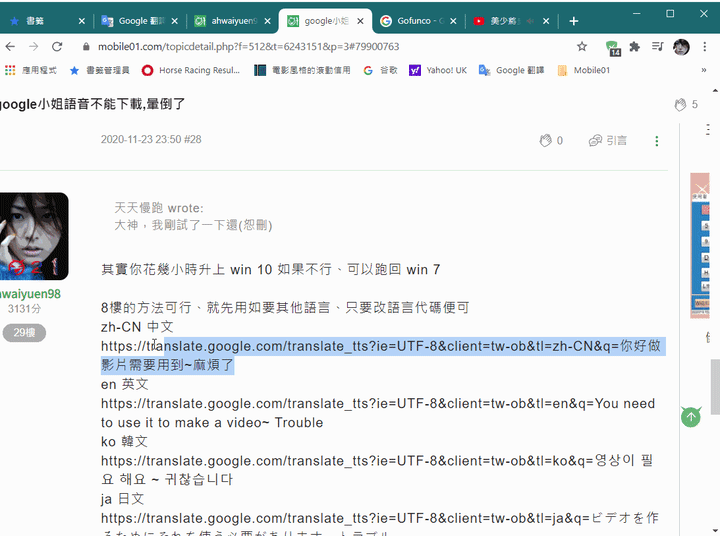View site security lock info
The width and height of the screenshot is (720, 536).
(86, 46)
